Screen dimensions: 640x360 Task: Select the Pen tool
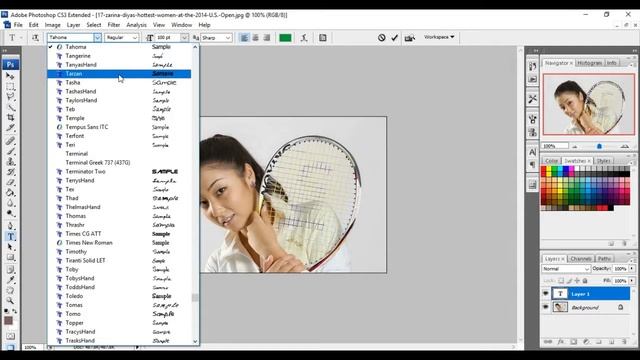pyautogui.click(x=10, y=226)
